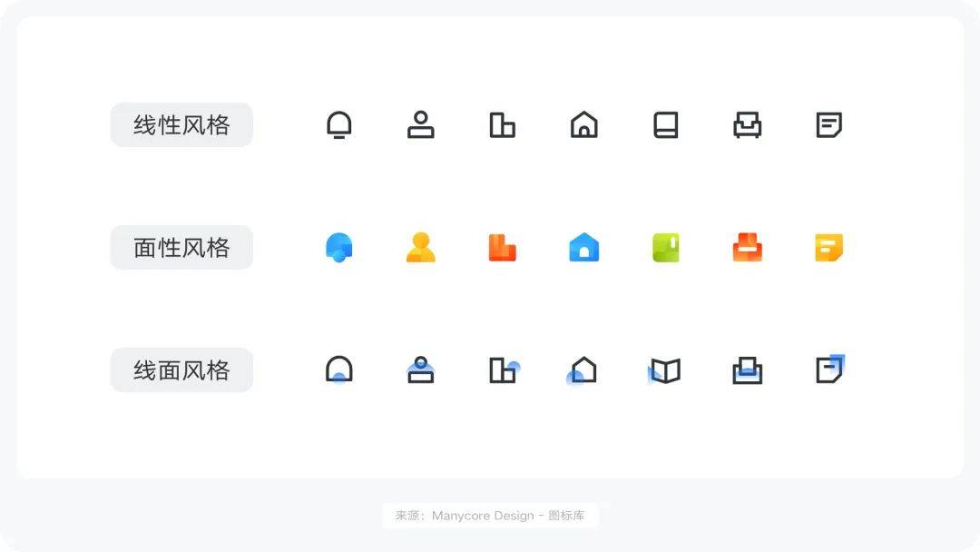
Task: Select the blue filled house icon
Action: click(x=583, y=247)
